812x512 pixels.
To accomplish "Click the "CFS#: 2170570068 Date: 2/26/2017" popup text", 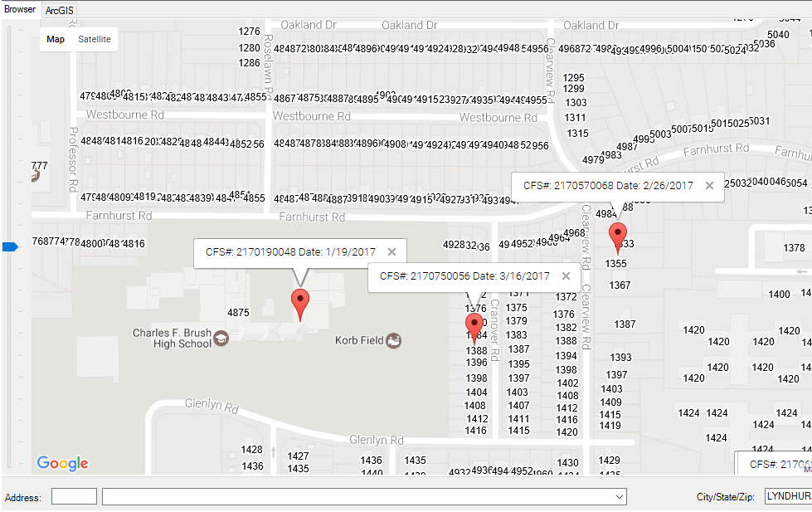I will point(608,186).
